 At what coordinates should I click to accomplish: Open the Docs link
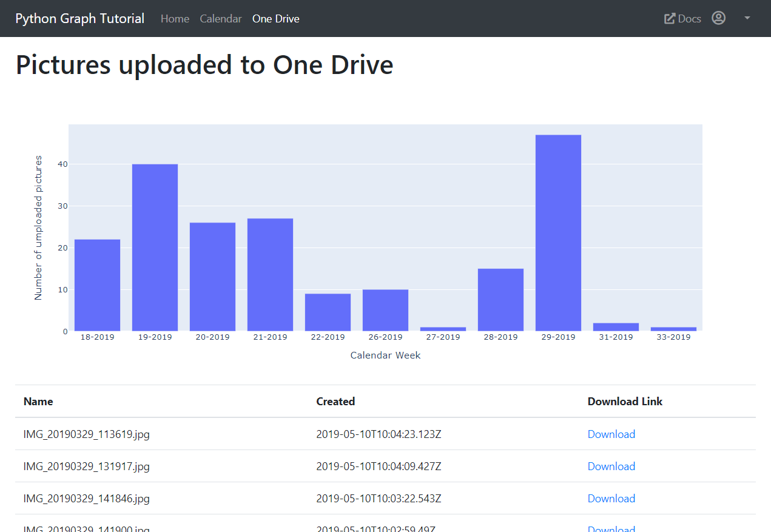tap(689, 19)
